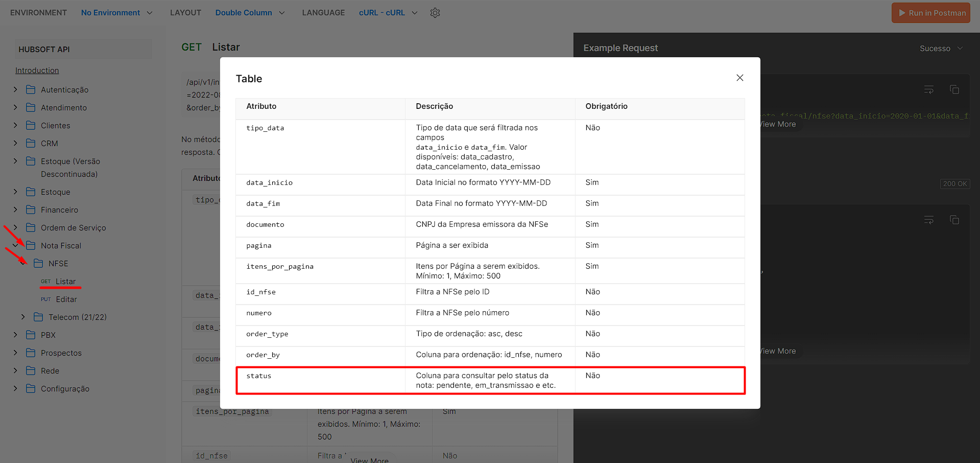Click the itens_por_pagina attribute cell
Viewport: 980px width, 463px height.
click(x=320, y=271)
